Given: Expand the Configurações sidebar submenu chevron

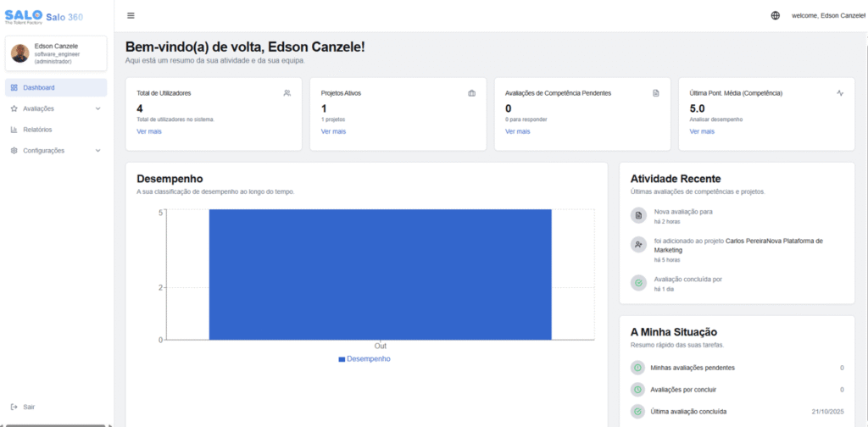Looking at the screenshot, I should [x=97, y=150].
